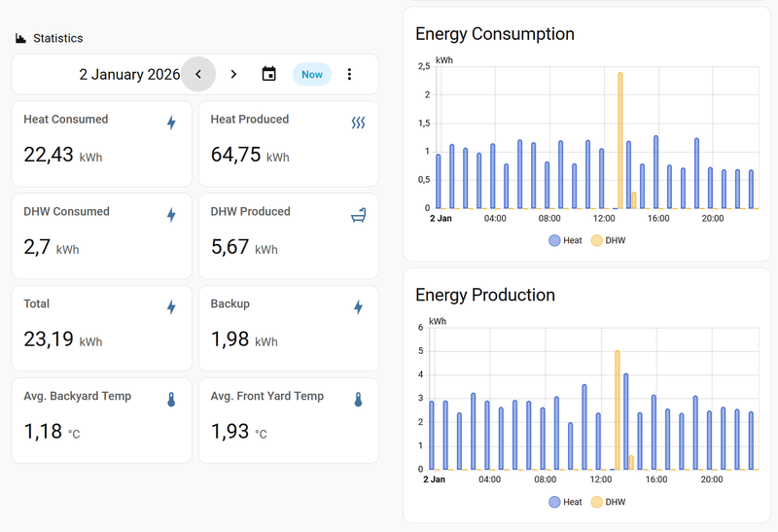Open the Backup energy card
Screen dimensions: 778x532
[288, 326]
